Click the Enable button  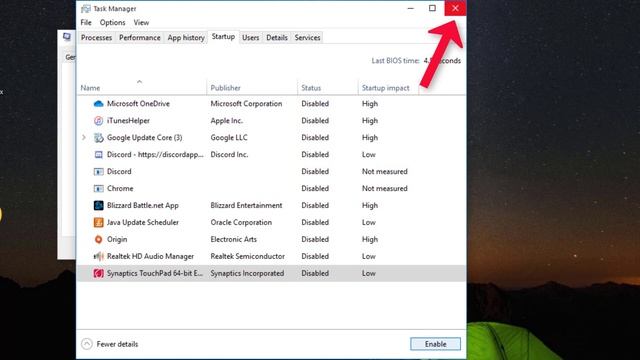[436, 344]
